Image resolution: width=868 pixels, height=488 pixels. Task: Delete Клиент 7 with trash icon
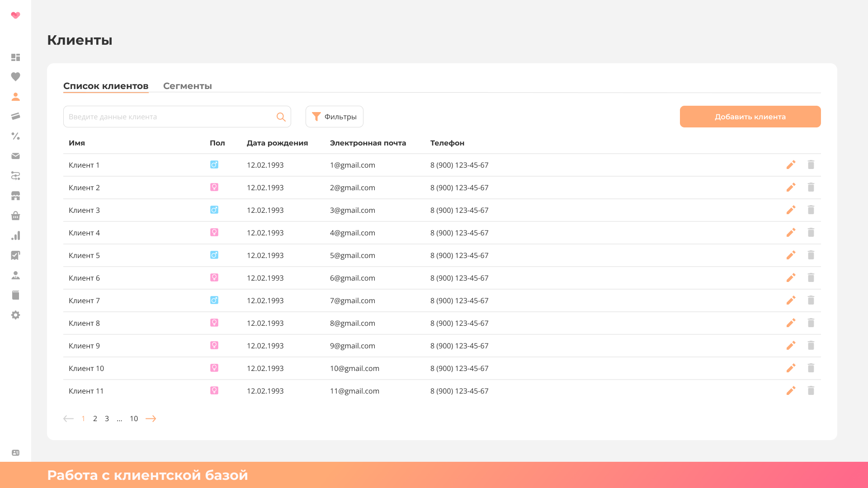(x=811, y=300)
